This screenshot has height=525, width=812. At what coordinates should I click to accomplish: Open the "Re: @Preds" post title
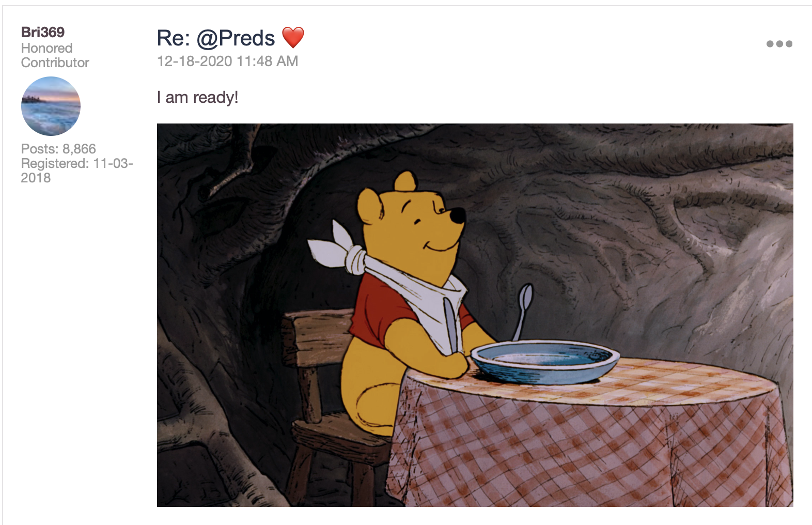click(215, 38)
